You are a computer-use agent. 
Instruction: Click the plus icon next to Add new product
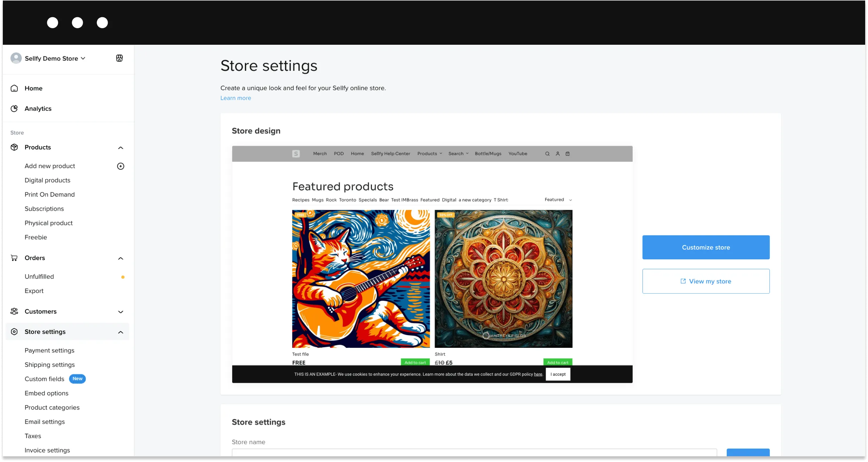120,166
